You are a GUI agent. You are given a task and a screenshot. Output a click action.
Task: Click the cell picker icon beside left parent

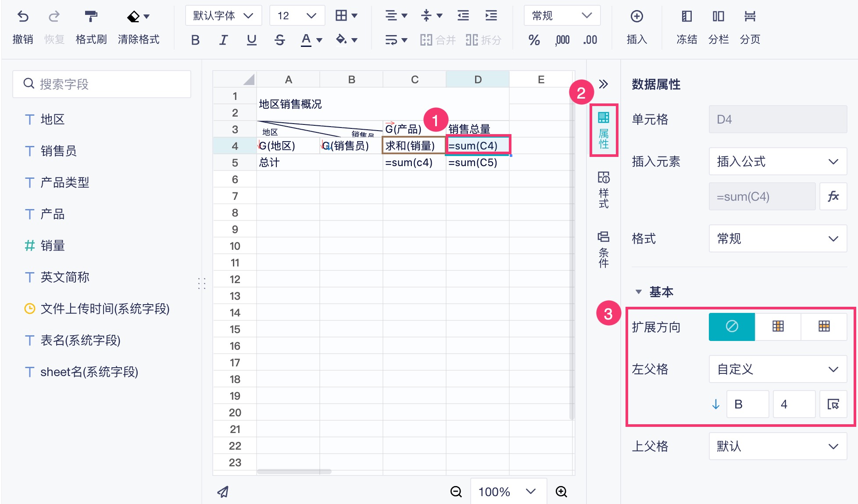[833, 404]
